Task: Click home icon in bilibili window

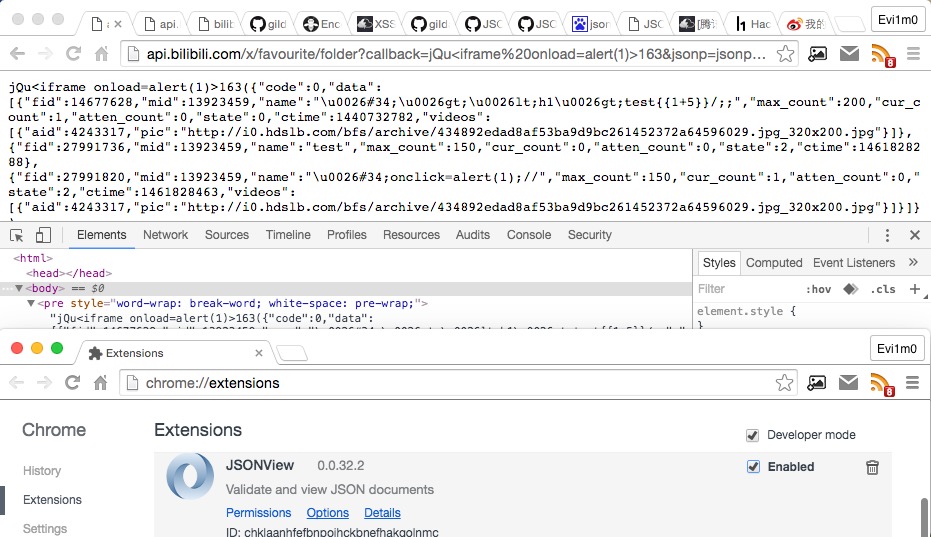Action: tap(102, 54)
